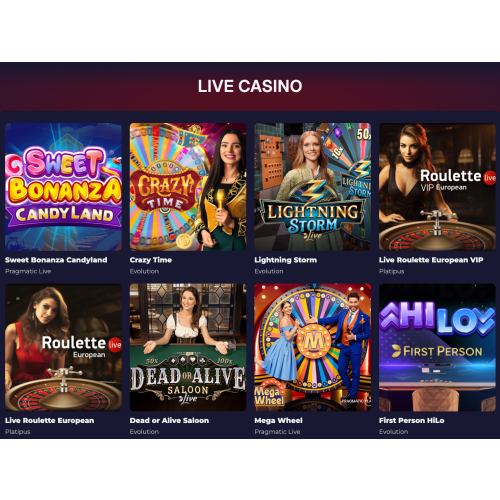Click the Dead or Alive Saloon title
The height and width of the screenshot is (500, 500).
[x=169, y=421]
